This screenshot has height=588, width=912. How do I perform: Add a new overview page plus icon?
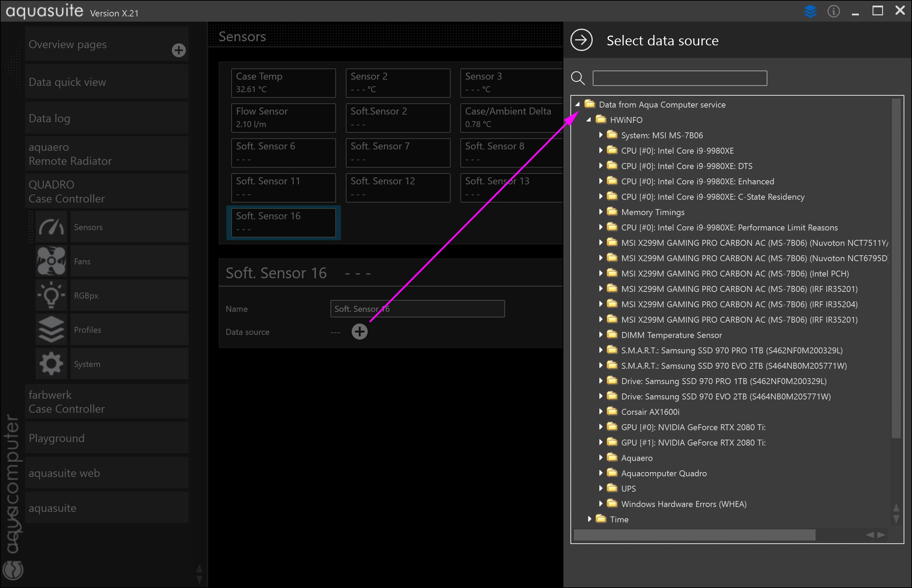(x=178, y=50)
